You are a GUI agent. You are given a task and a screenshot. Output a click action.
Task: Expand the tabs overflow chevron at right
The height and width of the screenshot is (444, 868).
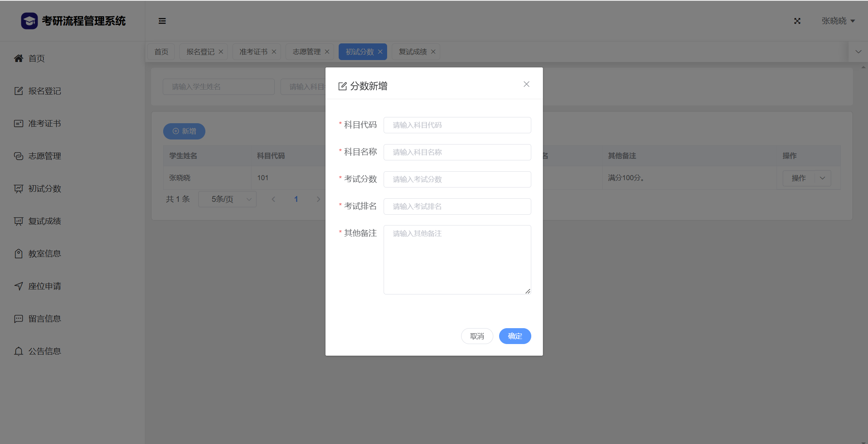click(858, 52)
